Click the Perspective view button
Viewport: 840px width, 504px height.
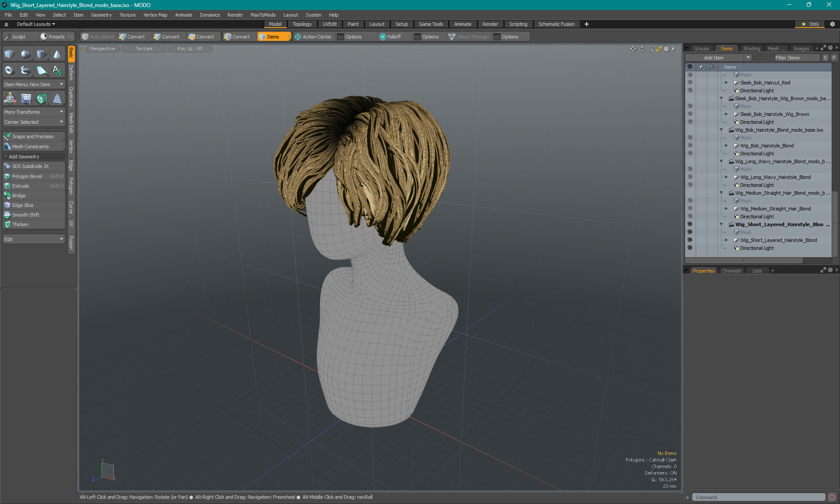[102, 49]
